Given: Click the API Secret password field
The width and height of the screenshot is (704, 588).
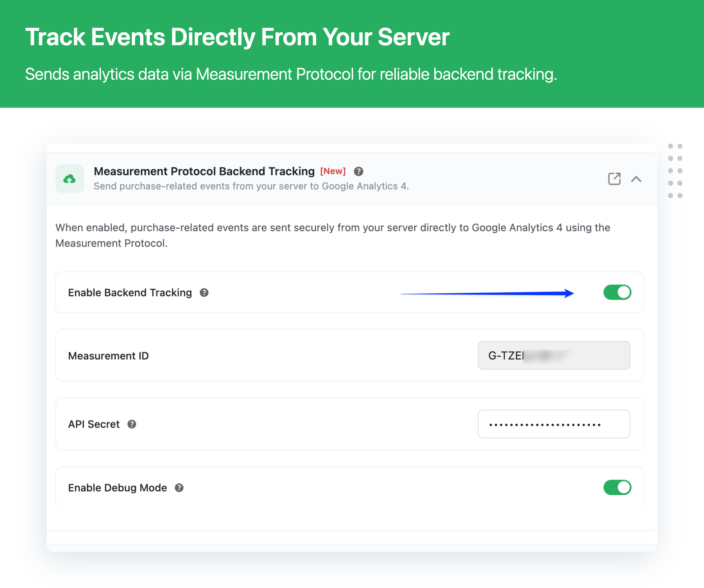Looking at the screenshot, I should click(554, 424).
